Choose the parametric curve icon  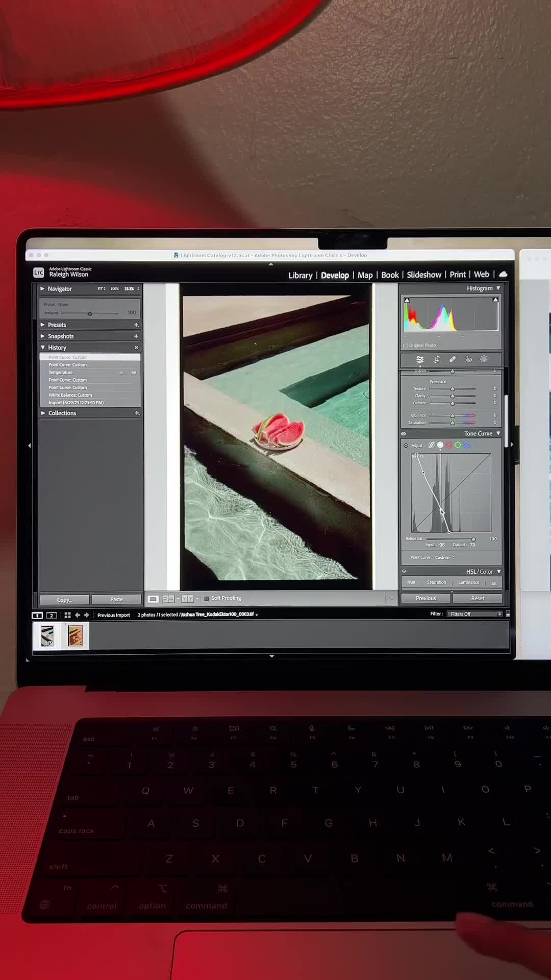click(x=432, y=445)
